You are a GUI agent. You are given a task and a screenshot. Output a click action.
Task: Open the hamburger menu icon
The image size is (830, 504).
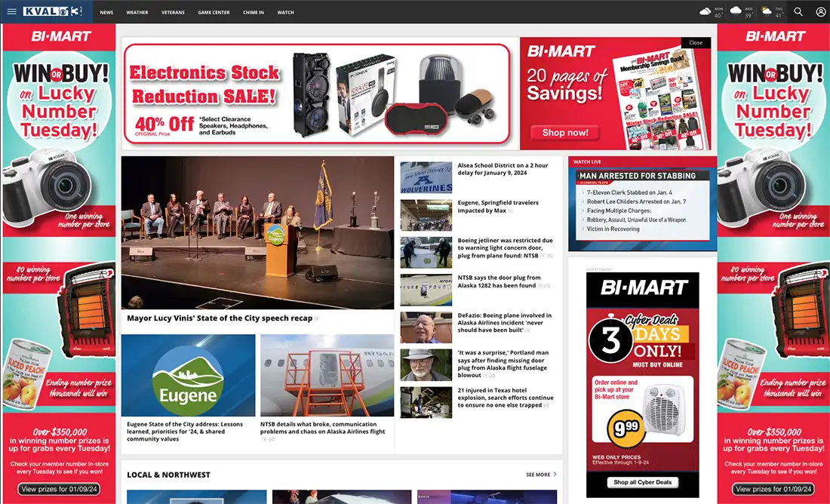point(11,11)
